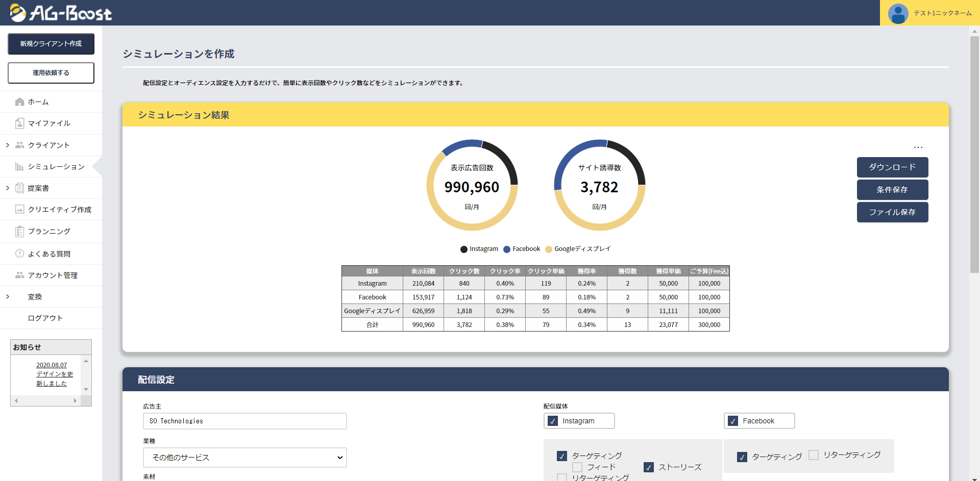This screenshot has height=481, width=980.
Task: Uncheck the Facebook media checkbox
Action: coord(733,421)
